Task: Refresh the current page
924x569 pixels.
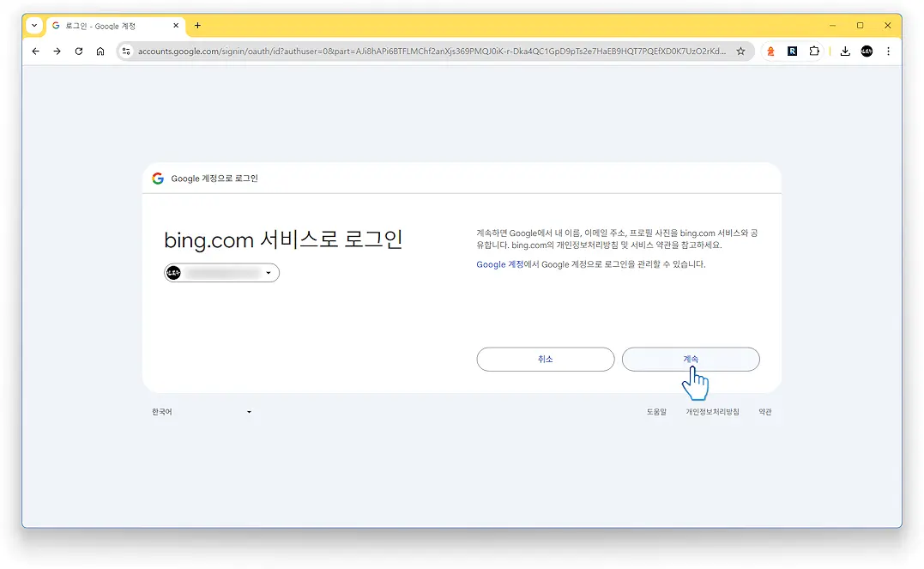Action: 78,51
